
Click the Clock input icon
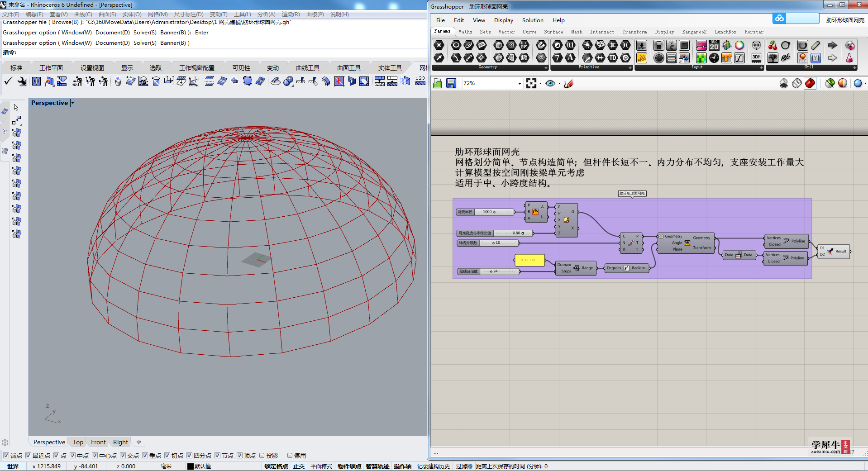point(714,57)
